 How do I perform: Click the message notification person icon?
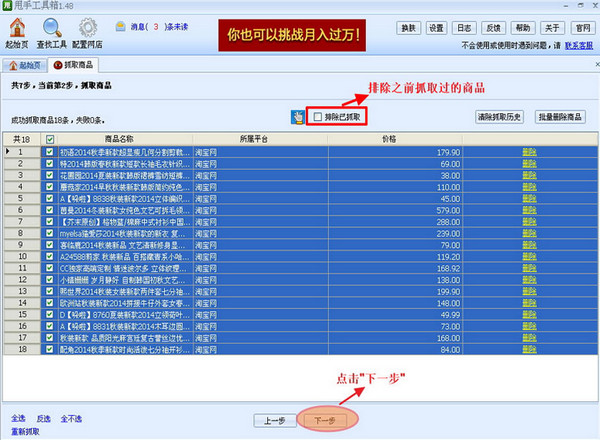click(x=120, y=26)
